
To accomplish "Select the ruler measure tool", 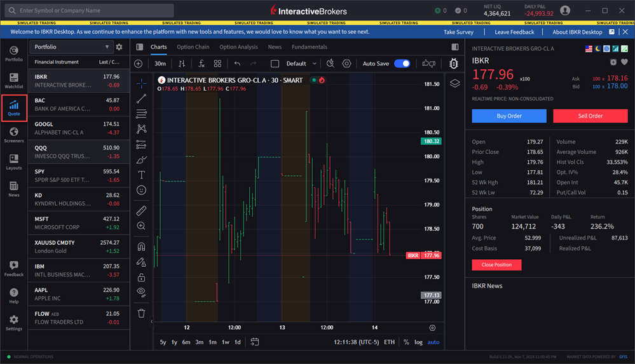I will (x=141, y=210).
